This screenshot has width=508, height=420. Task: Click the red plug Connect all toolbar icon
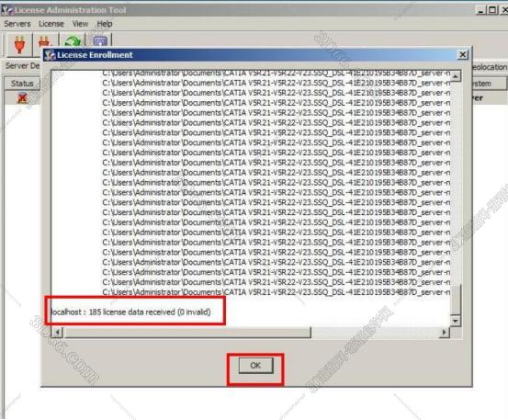pos(19,44)
